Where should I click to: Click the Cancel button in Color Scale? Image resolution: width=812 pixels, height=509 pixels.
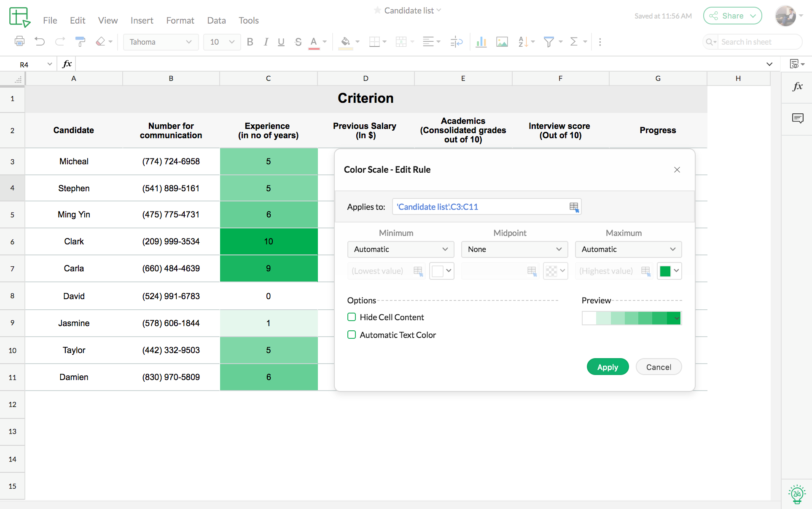point(659,367)
